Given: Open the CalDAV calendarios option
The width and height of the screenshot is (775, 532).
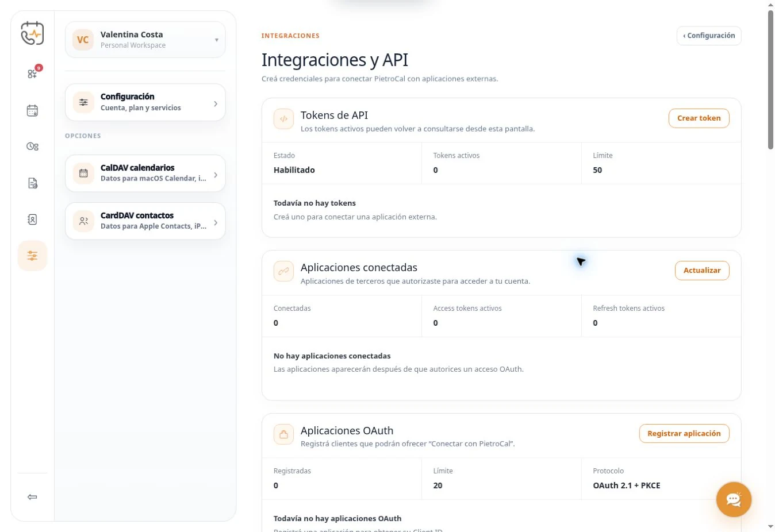Looking at the screenshot, I should pos(145,173).
